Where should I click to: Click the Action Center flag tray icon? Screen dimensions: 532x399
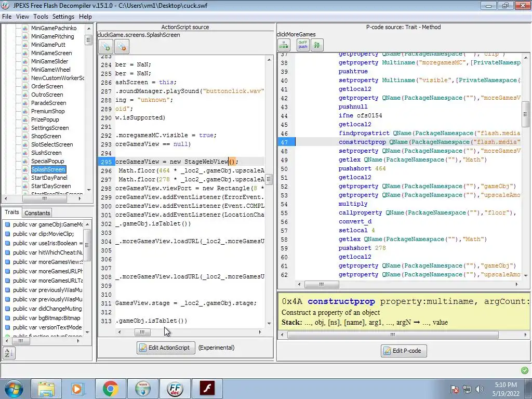[455, 389]
